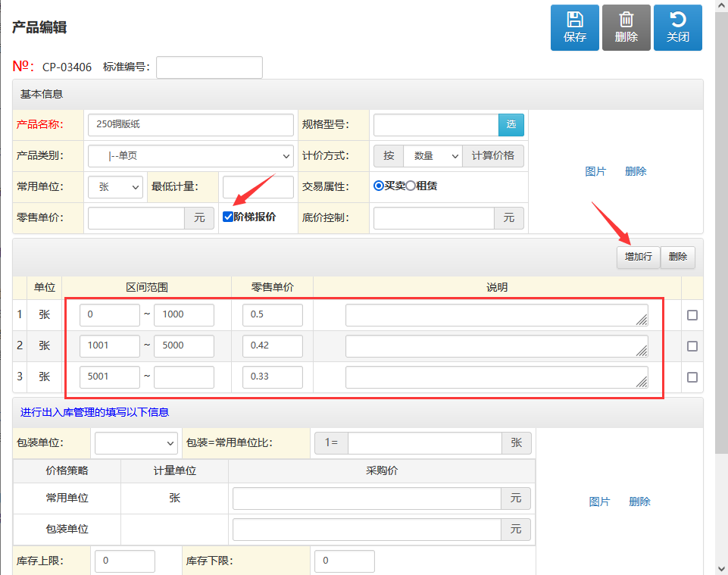Screen dimensions: 728x575
Task: Click the price field with 0.5
Action: (x=273, y=315)
